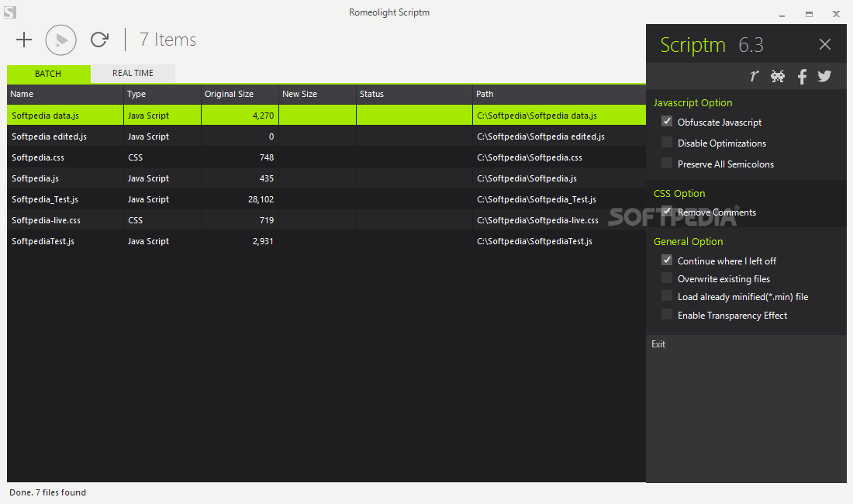This screenshot has width=853, height=504.
Task: Click original size value '2,931'
Action: 263,241
